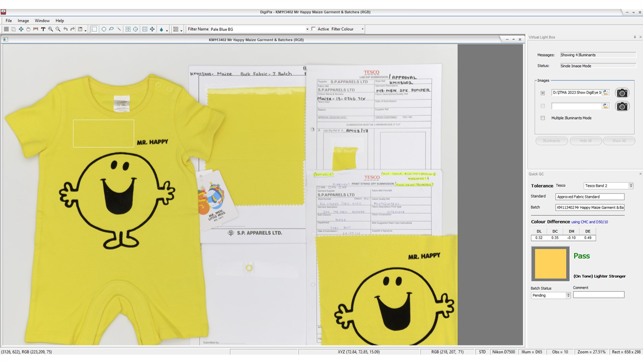Click the blue cross-arrows toolbar icon
643x363 pixels.
click(152, 29)
